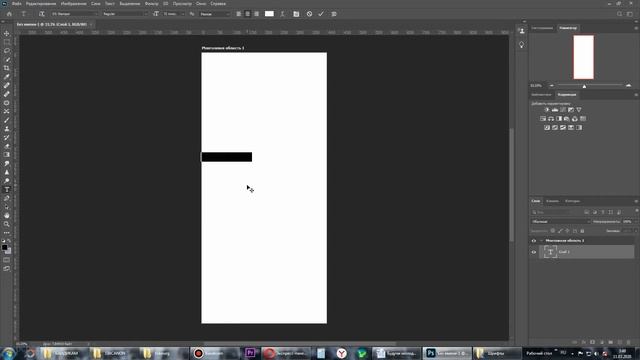
Task: Filter layers by type layers
Action: tap(602, 212)
